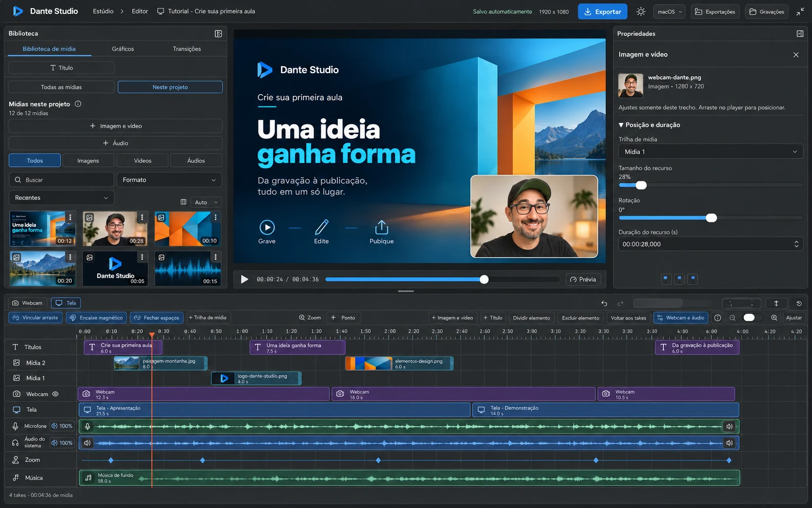Switch to the Transições tab
The image size is (812, 508).
187,49
